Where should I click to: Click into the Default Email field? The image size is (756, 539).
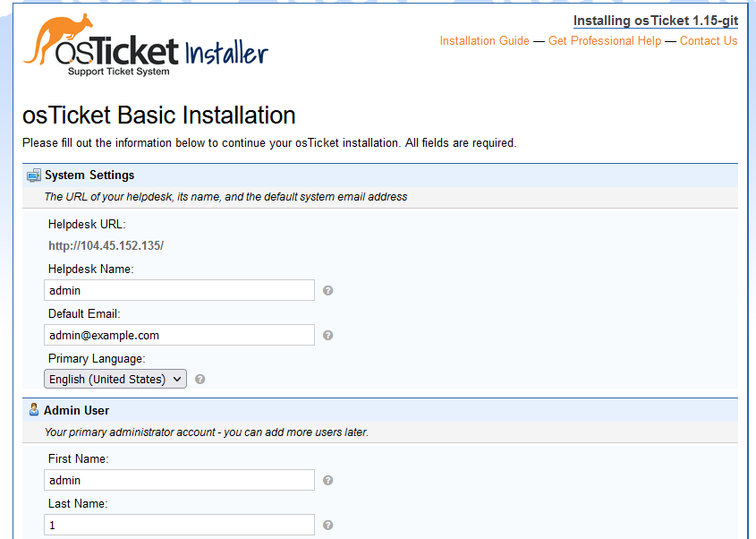[179, 335]
